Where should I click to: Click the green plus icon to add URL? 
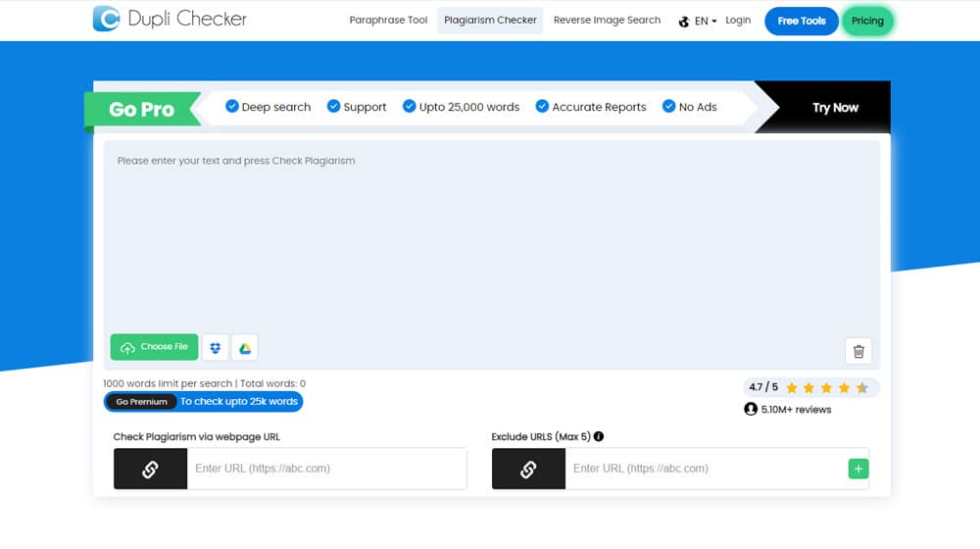point(858,469)
